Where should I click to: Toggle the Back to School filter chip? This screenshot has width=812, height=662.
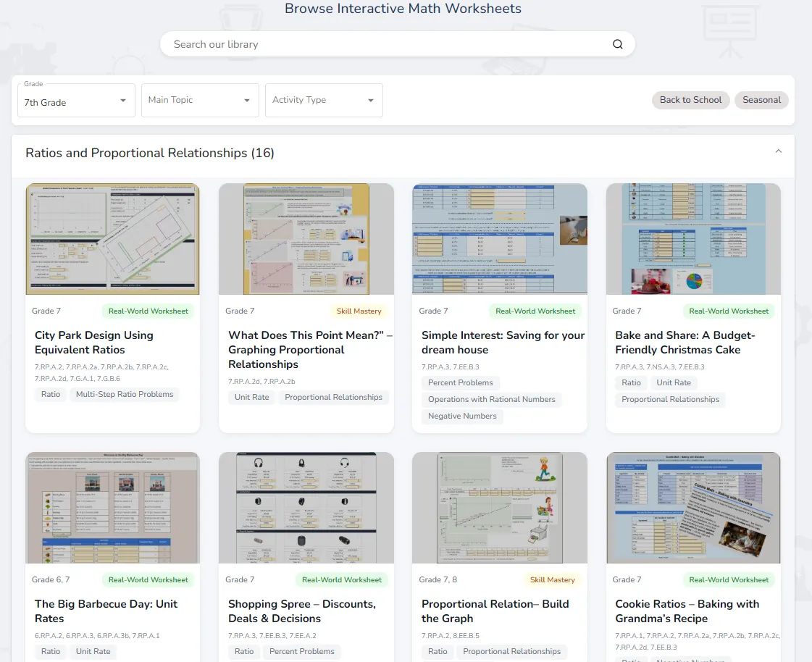[690, 100]
